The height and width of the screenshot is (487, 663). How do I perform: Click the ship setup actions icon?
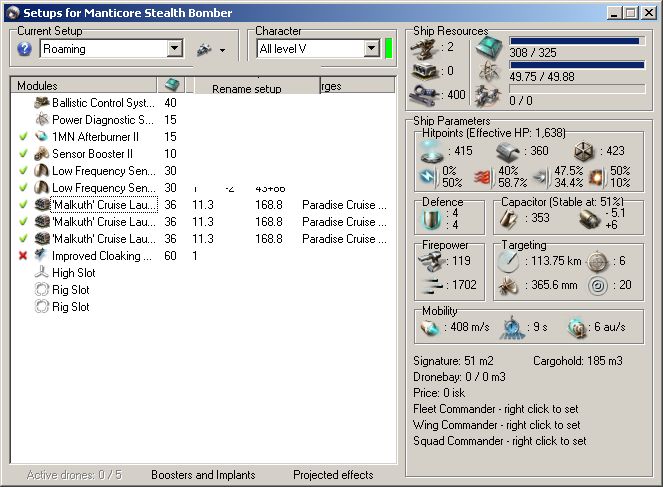point(204,50)
